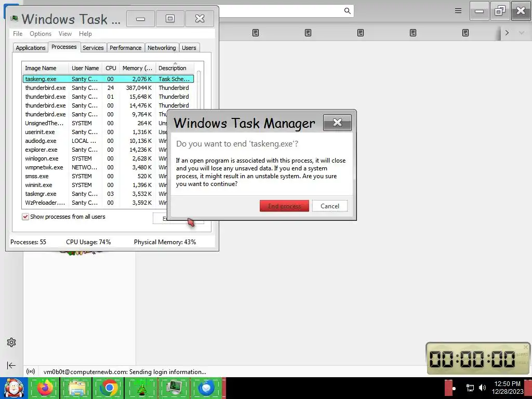The image size is (532, 399).
Task: Click the right chevron to show more toolbar items
Action: 507,33
